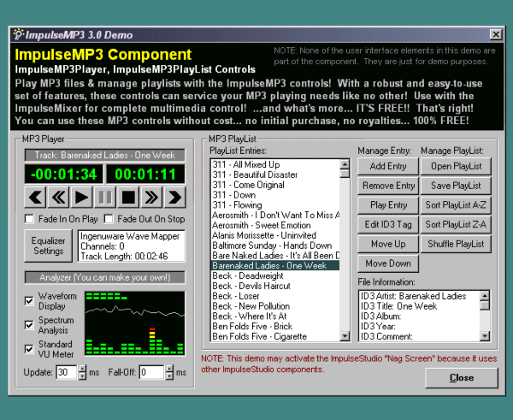The width and height of the screenshot is (513, 420).
Task: Select 'Ben Folds Five - Brick' entry
Action: (x=274, y=327)
